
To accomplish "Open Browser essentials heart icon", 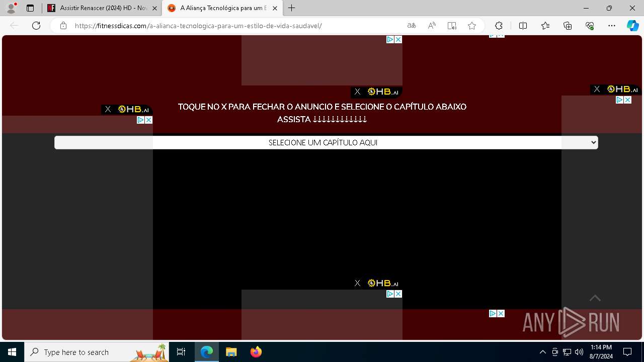I will coord(590,26).
